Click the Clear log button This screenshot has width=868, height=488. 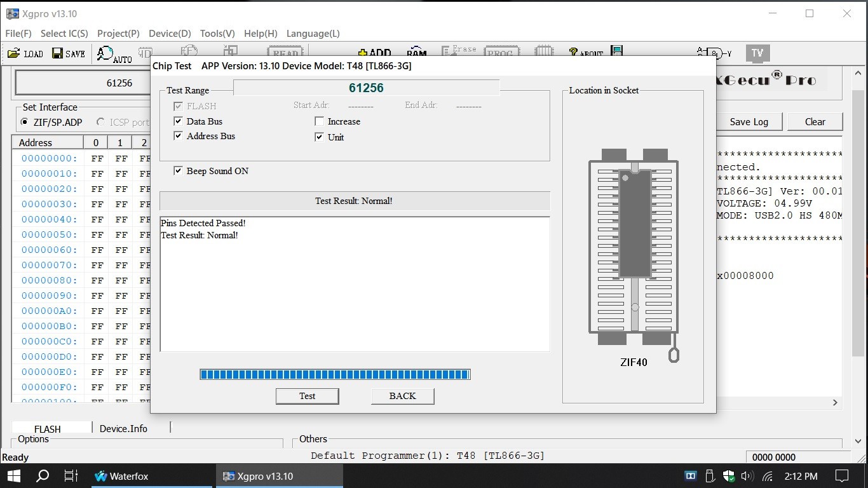click(815, 122)
